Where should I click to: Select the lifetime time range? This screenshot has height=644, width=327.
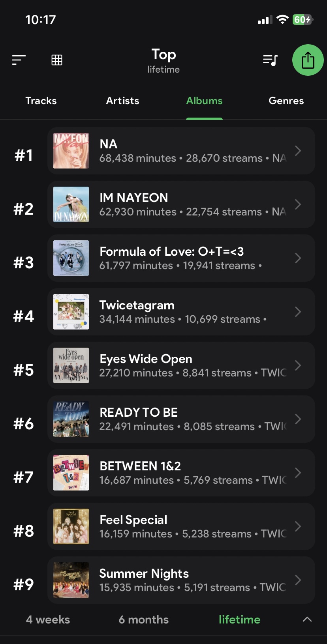point(239,620)
